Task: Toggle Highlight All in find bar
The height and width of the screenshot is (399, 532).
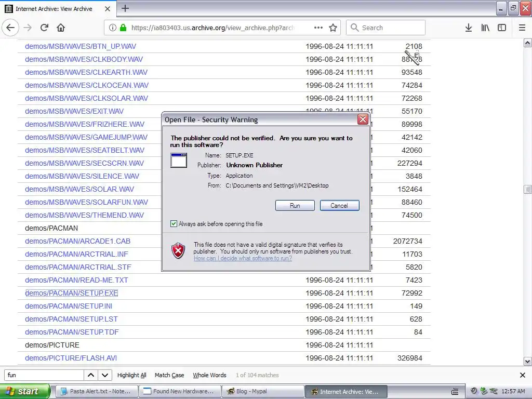Action: pos(131,375)
